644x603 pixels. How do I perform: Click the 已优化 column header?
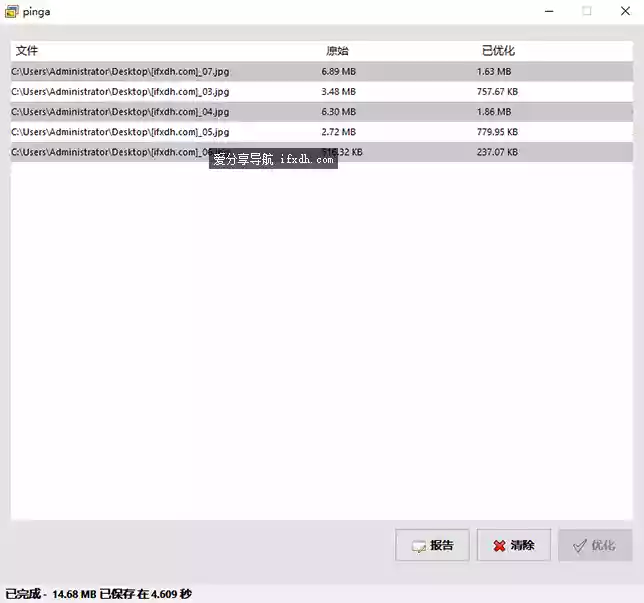(498, 51)
